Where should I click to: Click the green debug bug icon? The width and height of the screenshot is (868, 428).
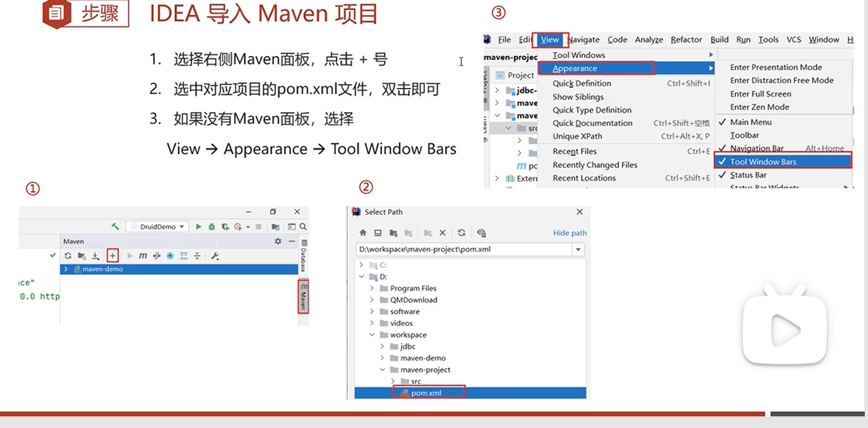tap(212, 226)
